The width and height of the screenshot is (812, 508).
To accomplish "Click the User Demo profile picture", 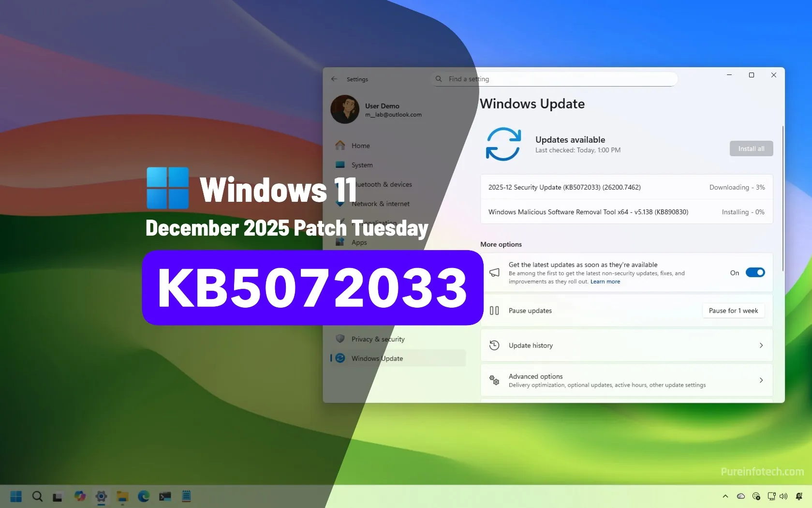I will [x=345, y=109].
